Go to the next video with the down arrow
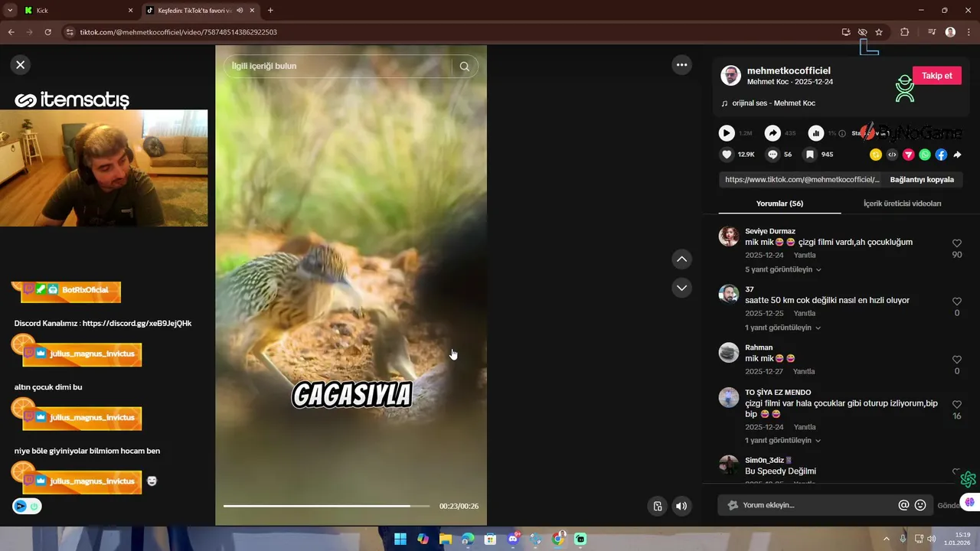Viewport: 980px width, 551px height. [x=681, y=288]
